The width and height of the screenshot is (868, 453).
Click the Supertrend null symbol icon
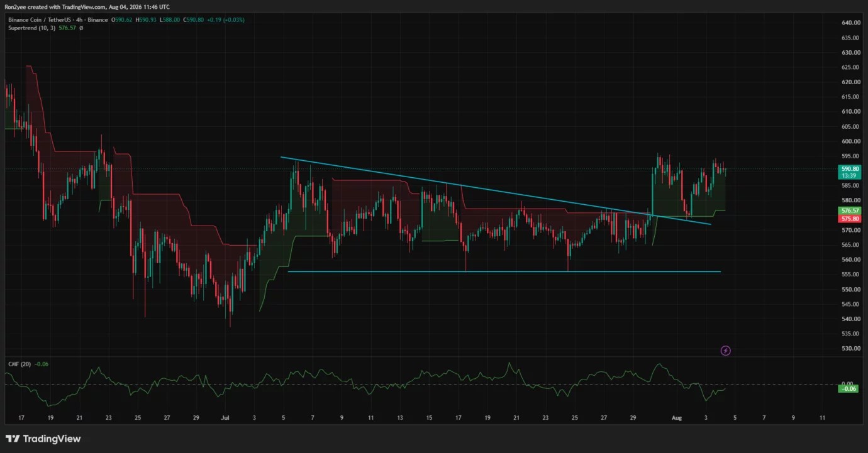tap(81, 28)
